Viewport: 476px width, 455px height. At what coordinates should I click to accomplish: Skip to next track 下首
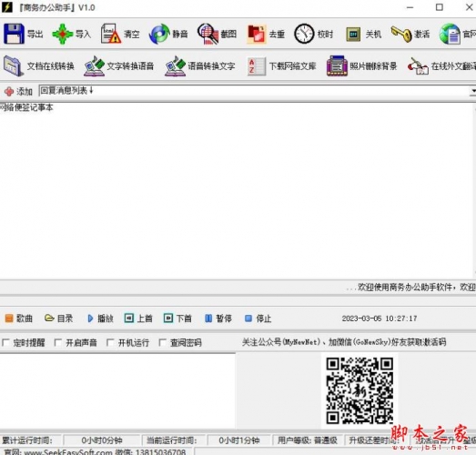coord(177,318)
